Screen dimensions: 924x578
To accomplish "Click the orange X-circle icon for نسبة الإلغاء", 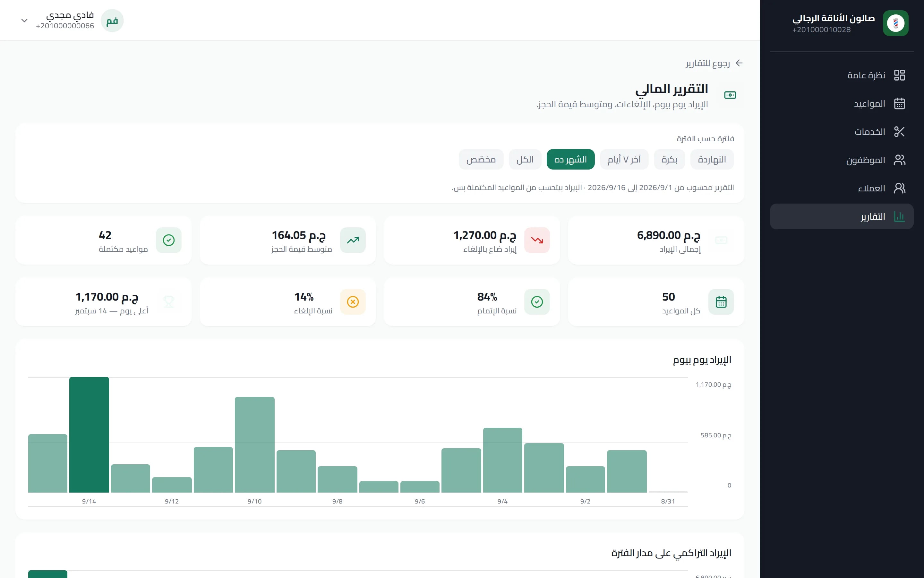I will coord(353,302).
